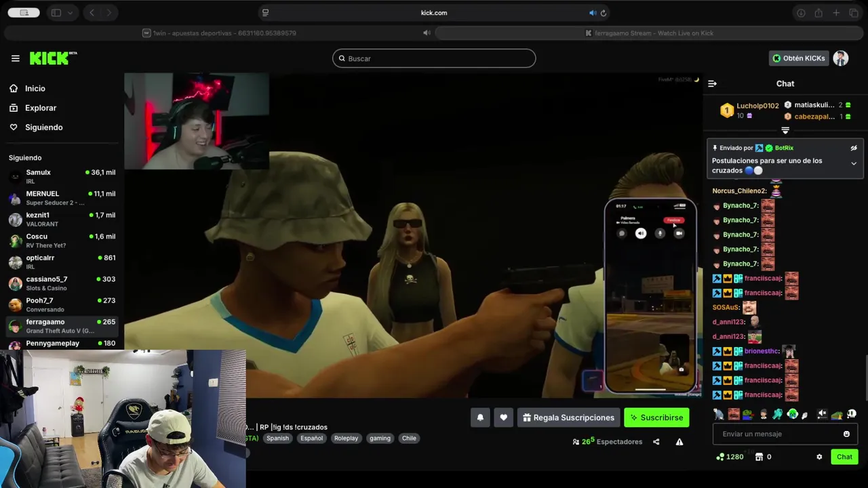The width and height of the screenshot is (868, 488).
Task: Insert the muted speaker quick emote
Action: (822, 414)
